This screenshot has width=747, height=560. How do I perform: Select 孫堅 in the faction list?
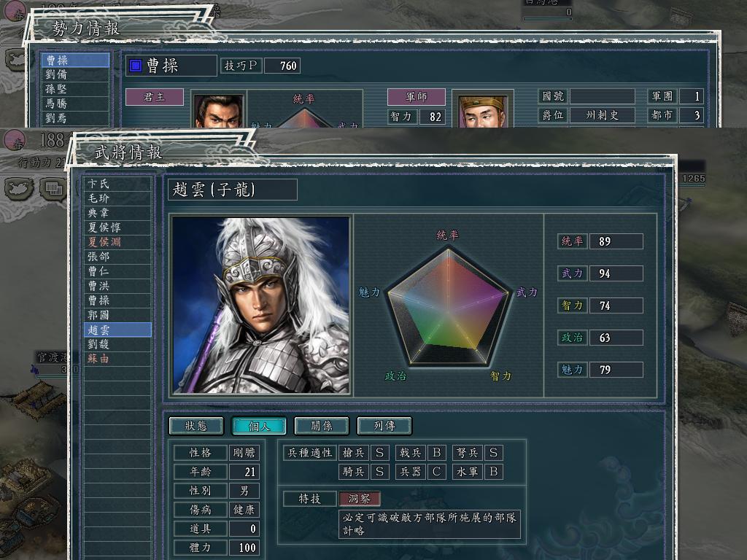click(75, 89)
